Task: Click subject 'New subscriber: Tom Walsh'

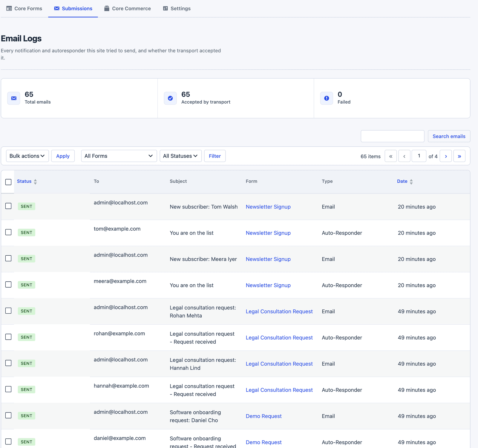Action: tap(204, 207)
